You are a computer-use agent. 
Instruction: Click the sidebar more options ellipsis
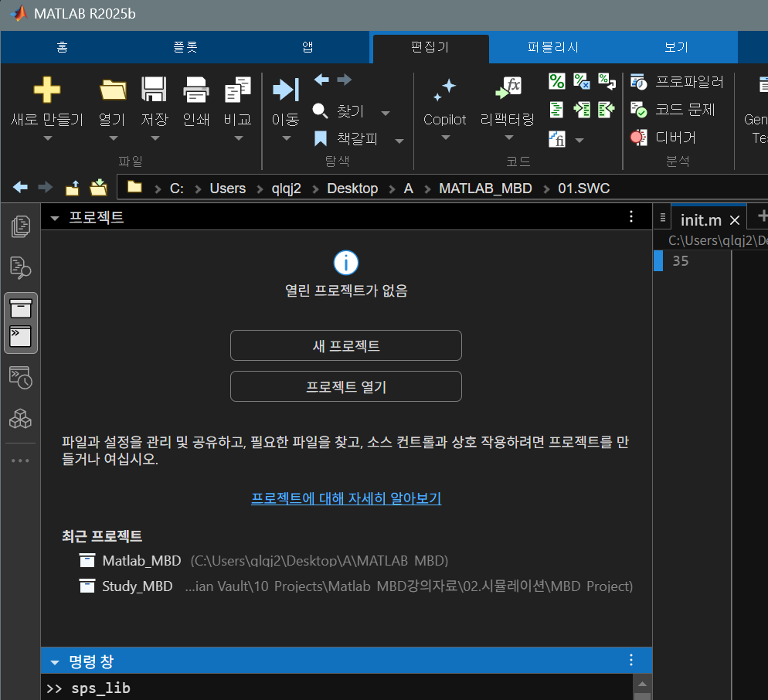click(x=21, y=460)
